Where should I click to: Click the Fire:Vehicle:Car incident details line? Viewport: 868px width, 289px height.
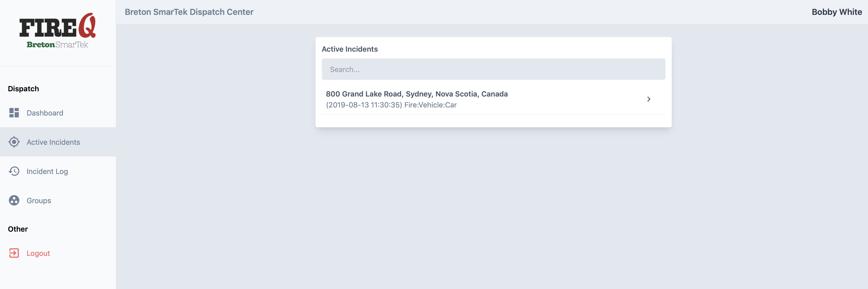391,105
